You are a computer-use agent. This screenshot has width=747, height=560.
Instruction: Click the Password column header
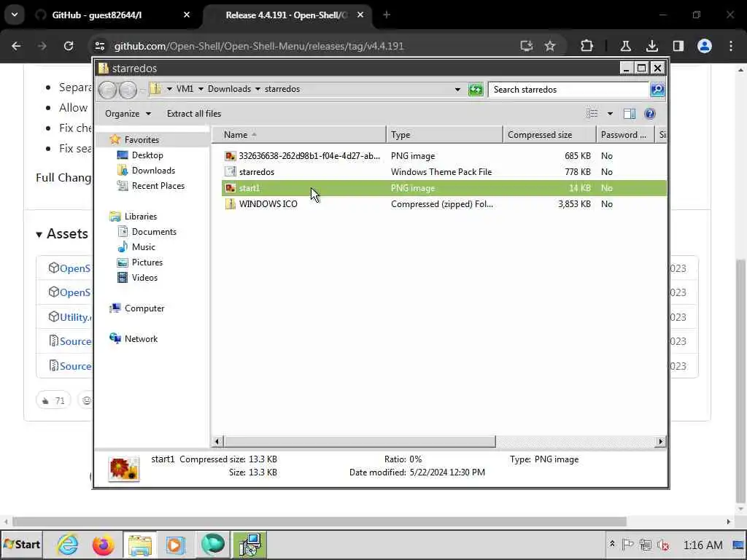tap(625, 135)
